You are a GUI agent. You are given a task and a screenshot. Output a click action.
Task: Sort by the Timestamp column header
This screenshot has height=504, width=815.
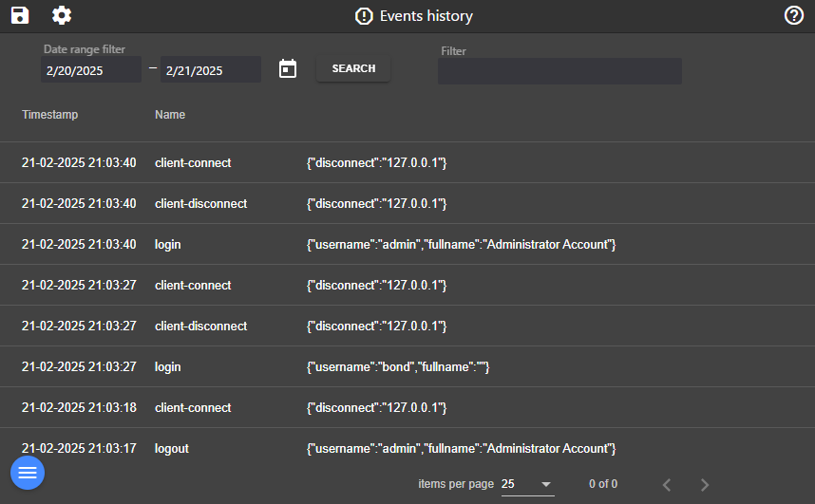(x=50, y=115)
